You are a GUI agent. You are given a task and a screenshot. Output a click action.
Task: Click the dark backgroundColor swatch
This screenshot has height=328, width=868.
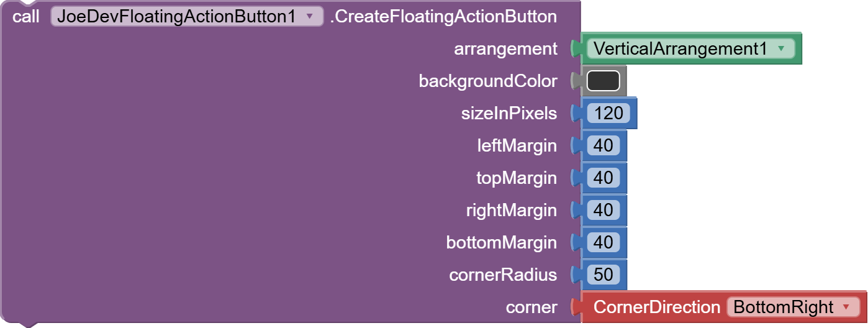603,81
